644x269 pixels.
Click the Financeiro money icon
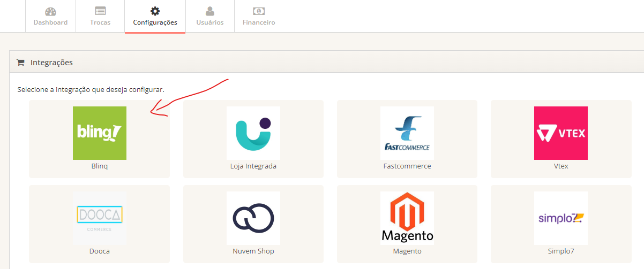point(259,11)
